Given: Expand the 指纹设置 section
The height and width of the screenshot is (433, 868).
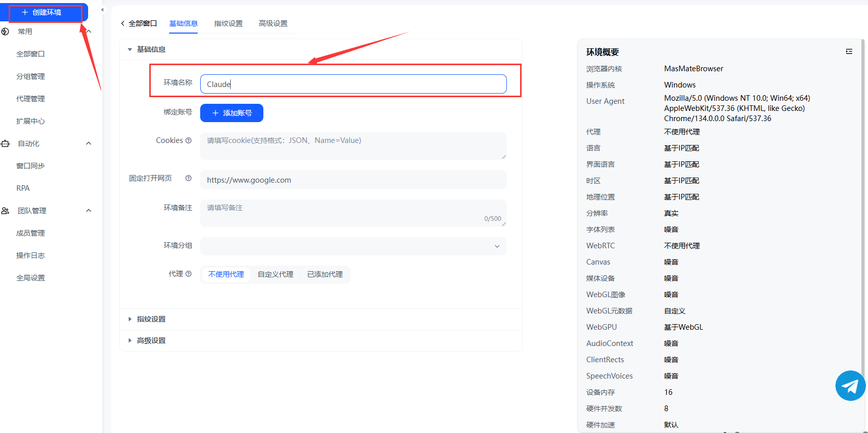Looking at the screenshot, I should point(151,319).
